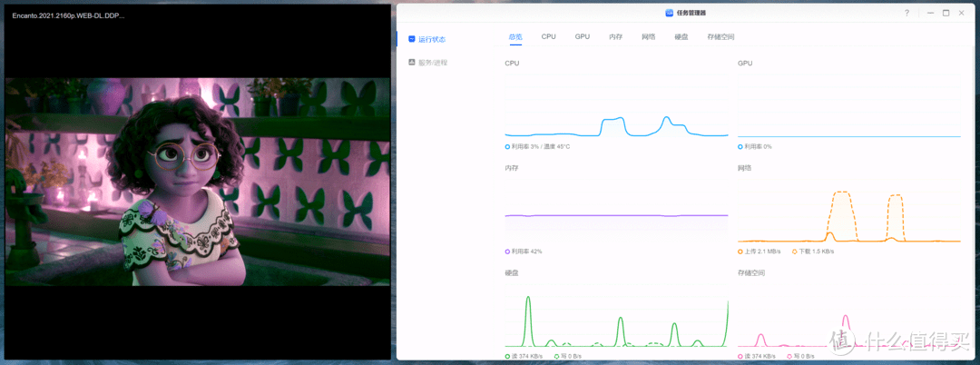980x365 pixels.
Task: Toggle the memory 利用率 legend marker
Action: tap(508, 252)
